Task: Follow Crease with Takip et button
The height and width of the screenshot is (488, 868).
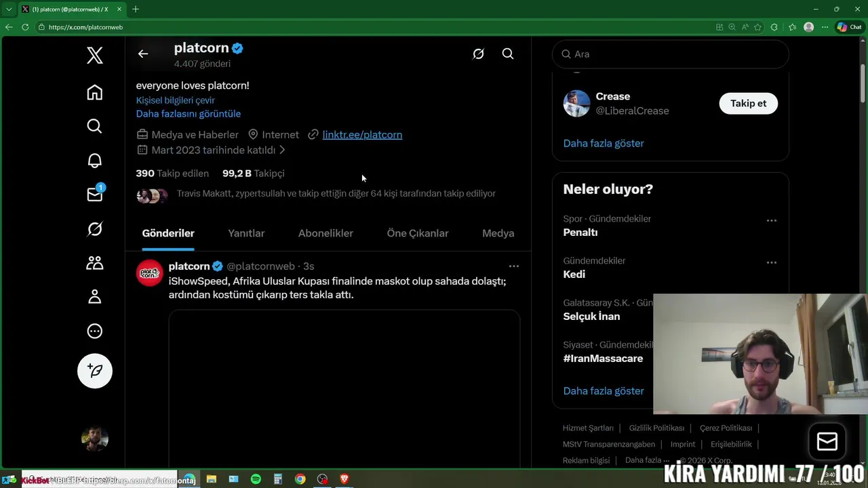Action: tap(749, 104)
